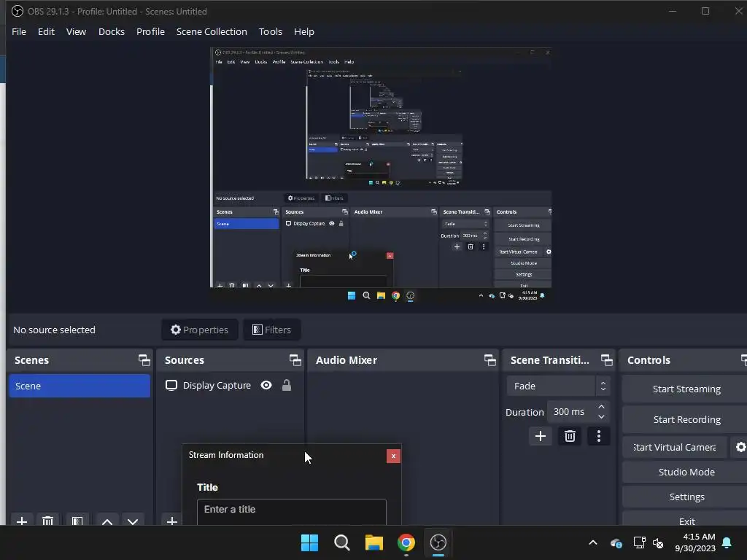This screenshot has height=560, width=747.
Task: Add a new scene transition
Action: click(x=541, y=436)
